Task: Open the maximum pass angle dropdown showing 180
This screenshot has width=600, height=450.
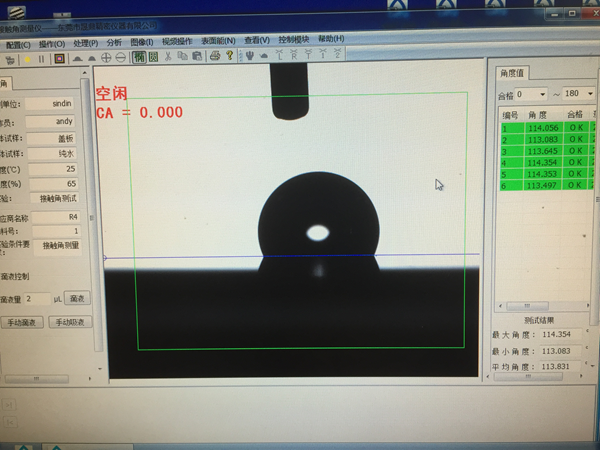Action: click(x=574, y=94)
